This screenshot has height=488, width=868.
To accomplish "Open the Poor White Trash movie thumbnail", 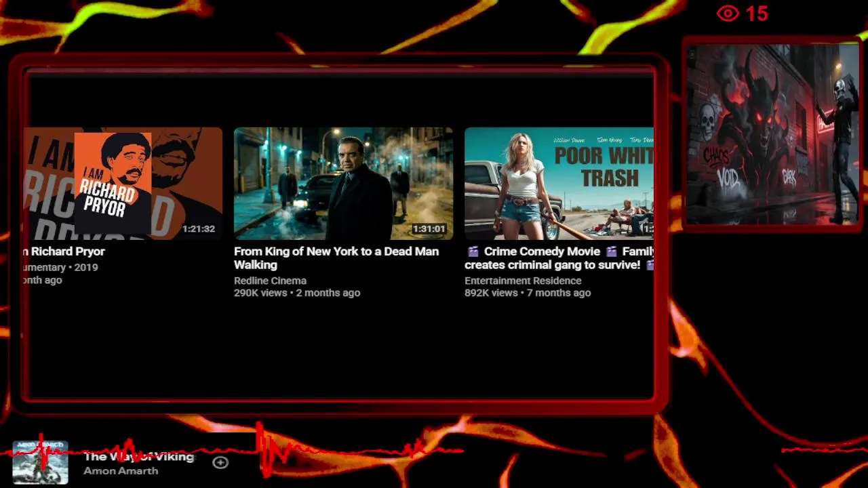I will [559, 183].
